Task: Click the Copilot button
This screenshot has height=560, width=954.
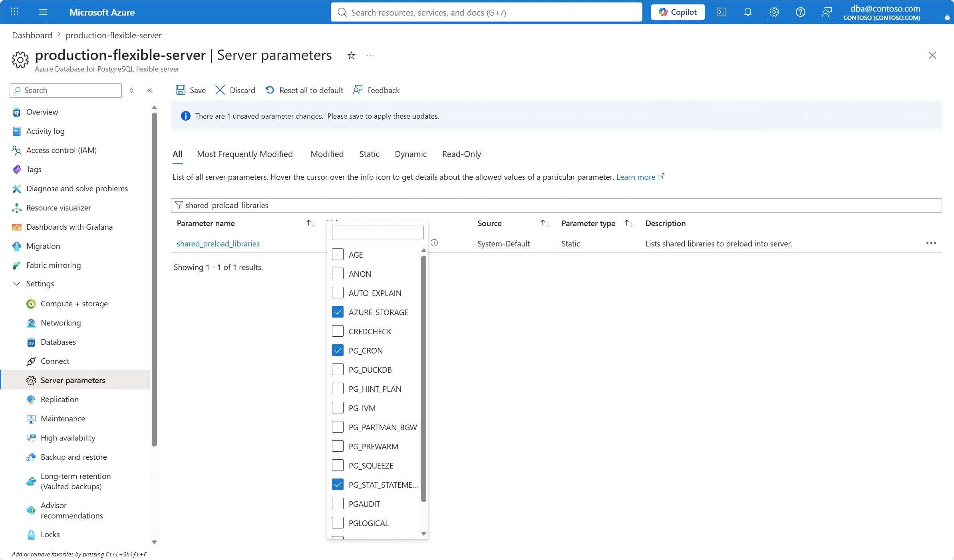Action: (678, 12)
